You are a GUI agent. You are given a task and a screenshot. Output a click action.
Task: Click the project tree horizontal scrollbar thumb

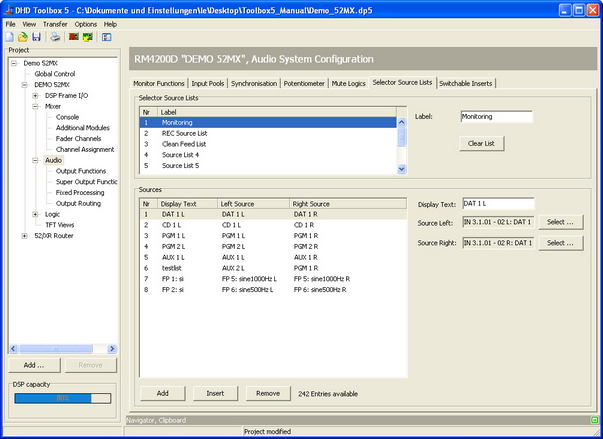(x=56, y=349)
